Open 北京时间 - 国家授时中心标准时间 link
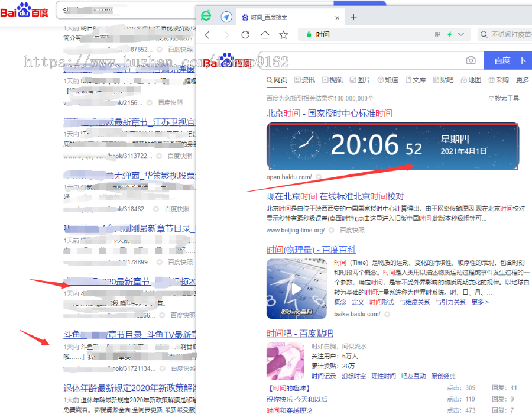 329,113
